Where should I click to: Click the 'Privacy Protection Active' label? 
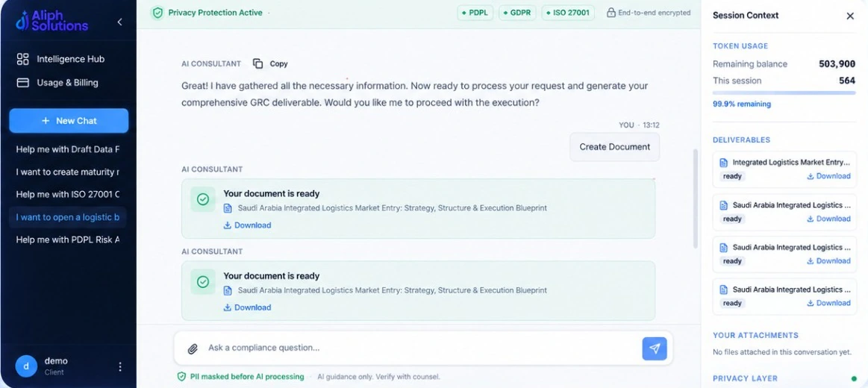click(x=216, y=13)
